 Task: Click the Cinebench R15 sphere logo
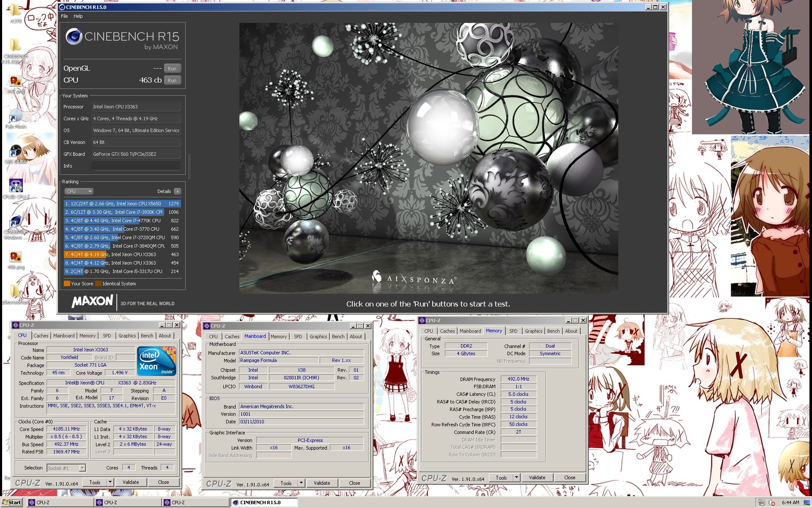pyautogui.click(x=74, y=37)
